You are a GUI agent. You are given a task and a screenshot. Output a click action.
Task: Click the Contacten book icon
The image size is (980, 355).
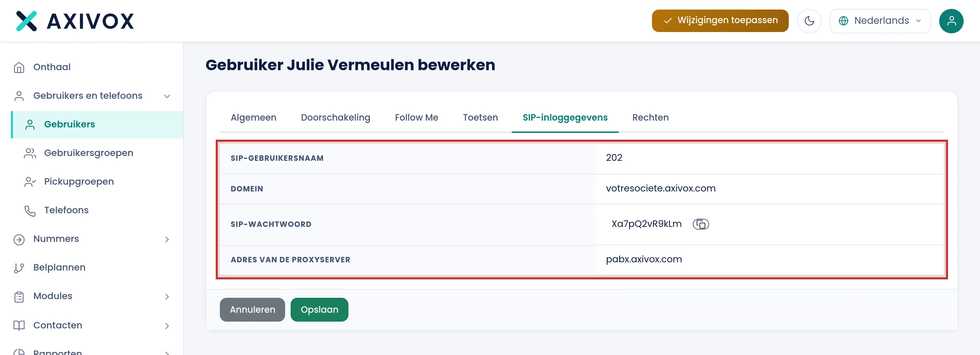tap(19, 325)
